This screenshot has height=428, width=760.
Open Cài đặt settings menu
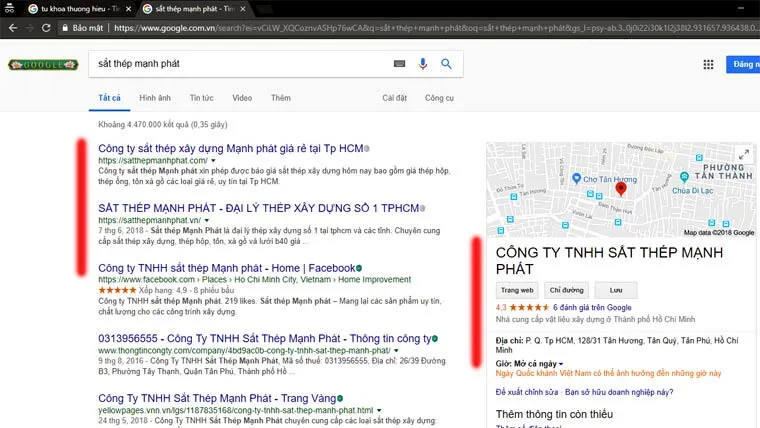pyautogui.click(x=395, y=98)
